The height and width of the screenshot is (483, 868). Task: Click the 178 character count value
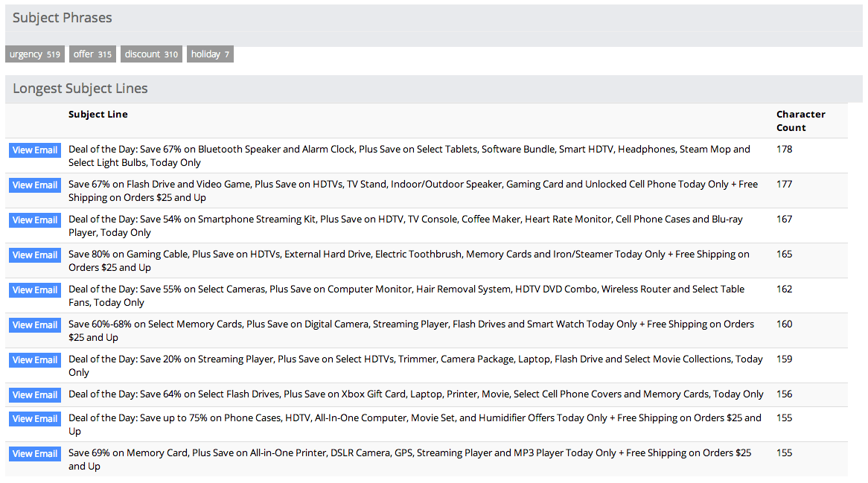coord(784,150)
